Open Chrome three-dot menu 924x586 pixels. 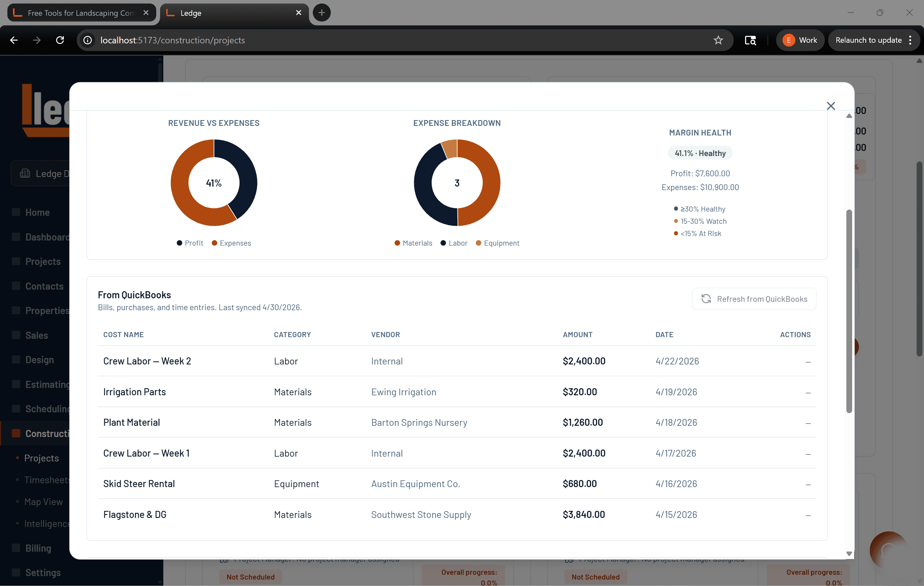[x=910, y=40]
